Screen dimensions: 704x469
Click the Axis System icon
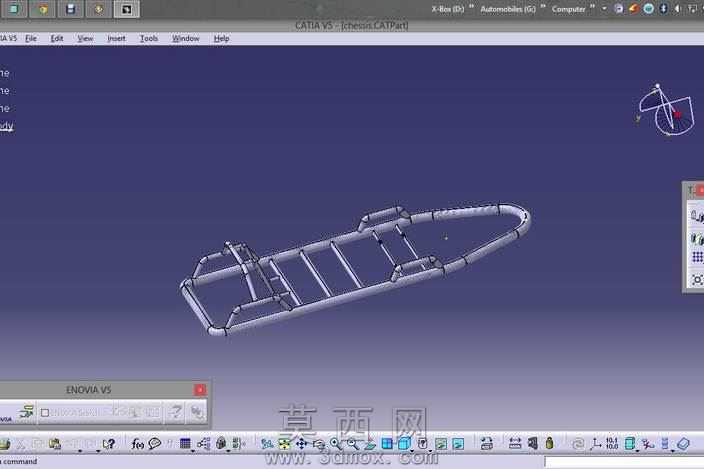point(596,444)
